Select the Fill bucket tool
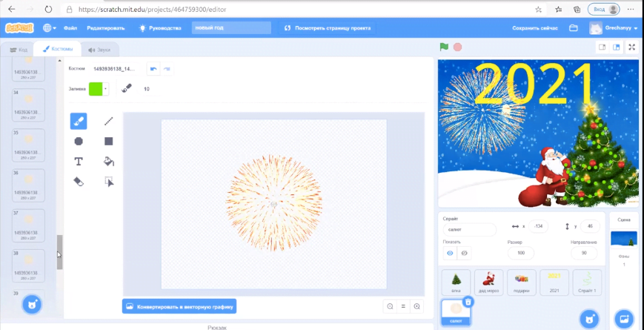Viewport: 644px width, 330px height. click(108, 162)
